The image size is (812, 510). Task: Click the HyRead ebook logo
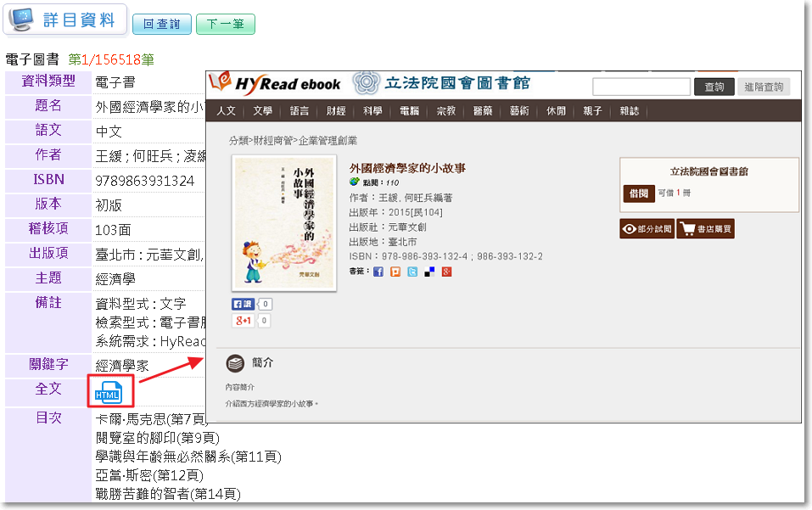(x=277, y=83)
